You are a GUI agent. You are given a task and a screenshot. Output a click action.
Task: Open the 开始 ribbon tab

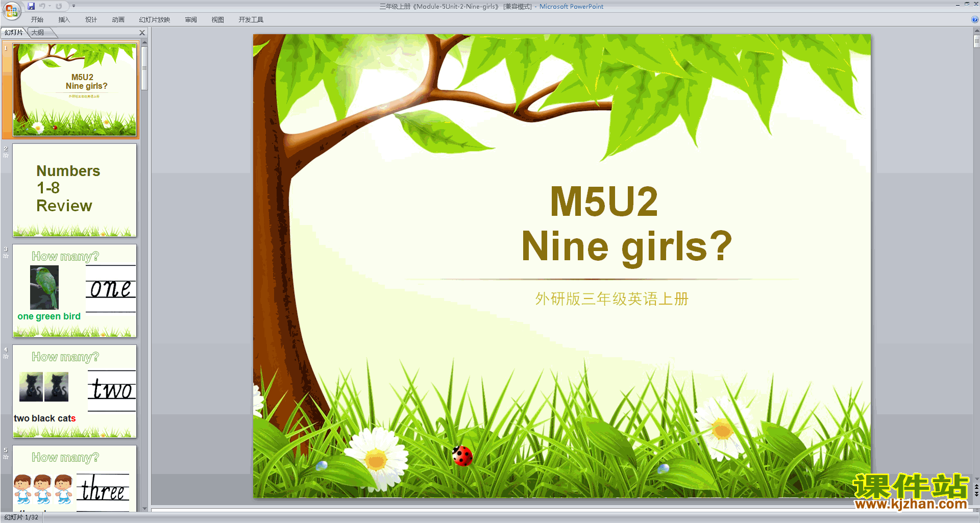pos(37,20)
